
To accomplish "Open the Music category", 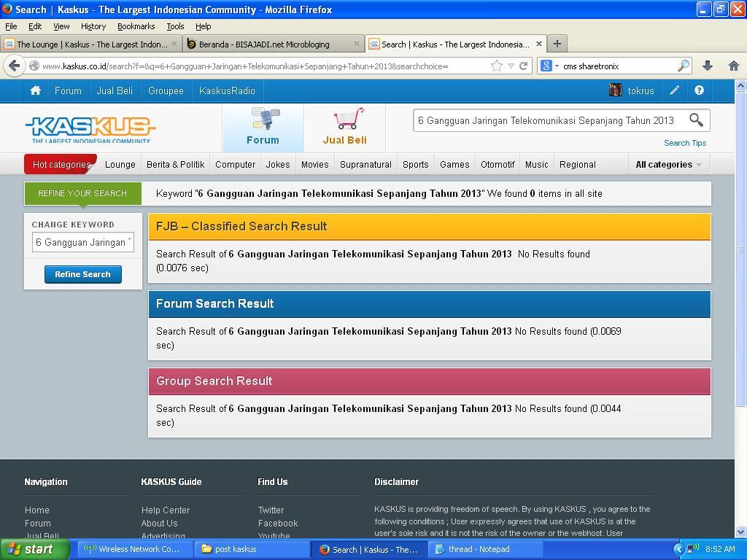I will pyautogui.click(x=536, y=164).
